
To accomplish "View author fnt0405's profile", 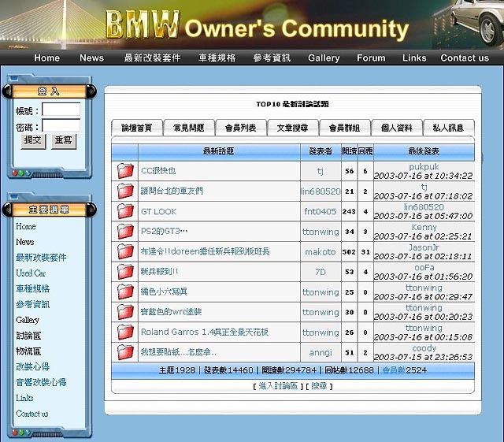I will click(x=321, y=211).
